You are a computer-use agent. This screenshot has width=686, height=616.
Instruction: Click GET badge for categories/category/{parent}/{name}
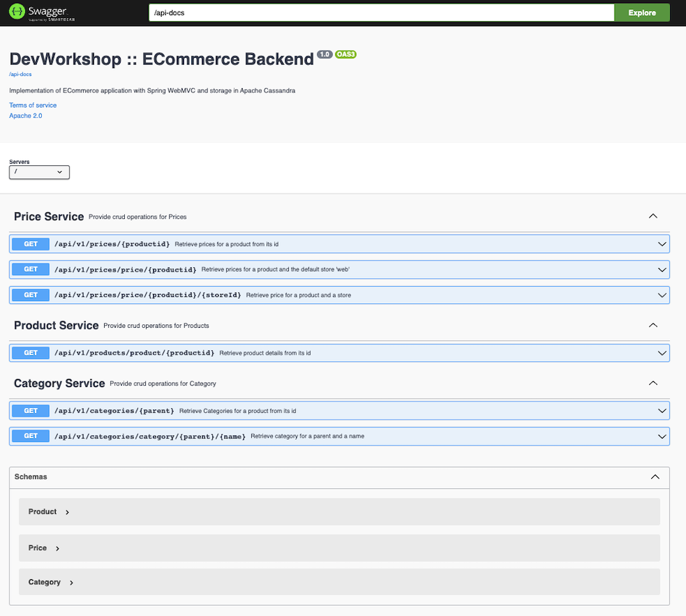[30, 436]
